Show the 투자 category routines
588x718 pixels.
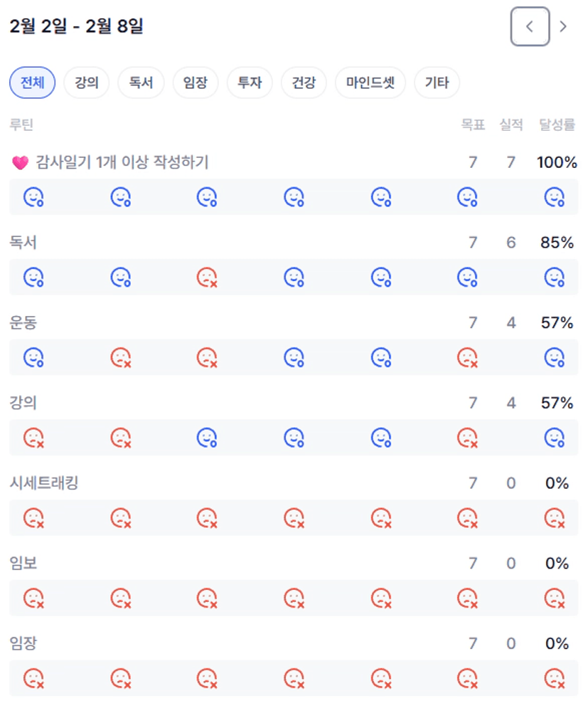click(250, 83)
